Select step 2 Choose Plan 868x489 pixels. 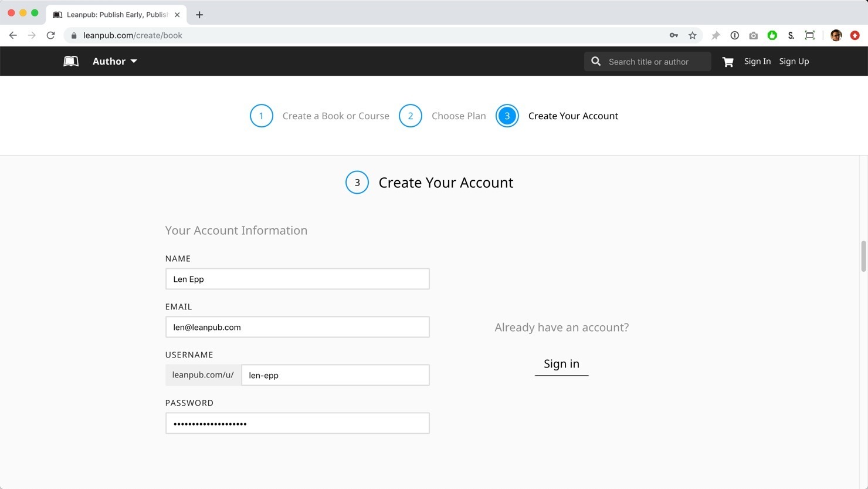pyautogui.click(x=443, y=116)
